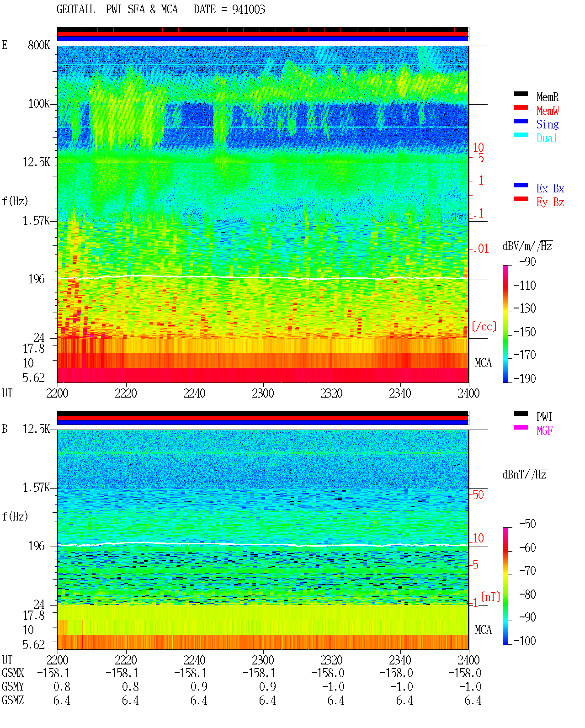Viewport: 585px width, 728px height.
Task: Click 2300 on the upper panel UT axis
Action: [263, 393]
